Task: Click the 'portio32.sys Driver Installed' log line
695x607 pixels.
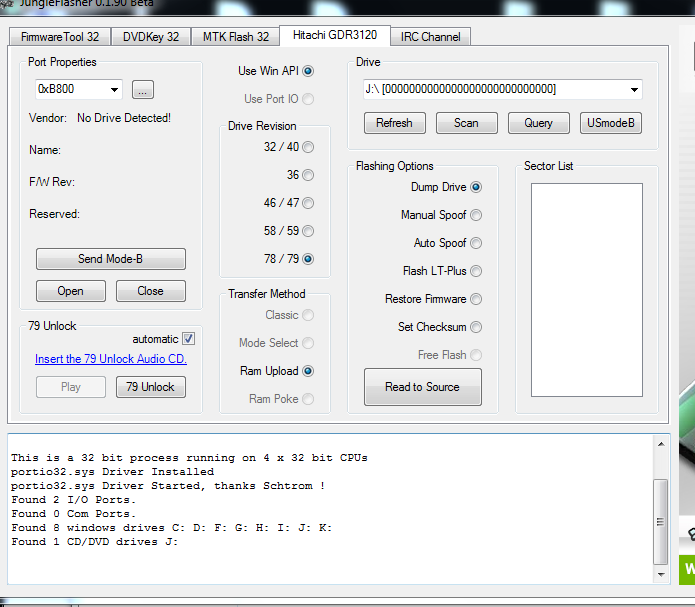Action: (113, 472)
